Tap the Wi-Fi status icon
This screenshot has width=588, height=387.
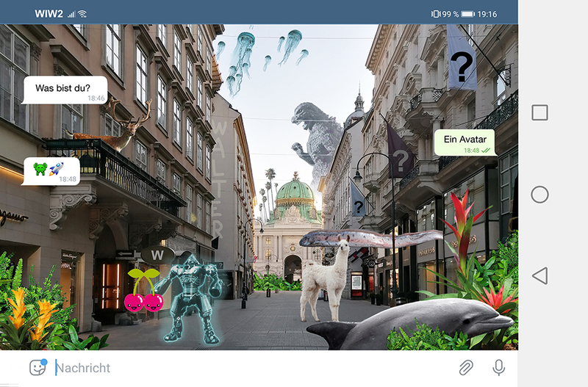pos(82,14)
